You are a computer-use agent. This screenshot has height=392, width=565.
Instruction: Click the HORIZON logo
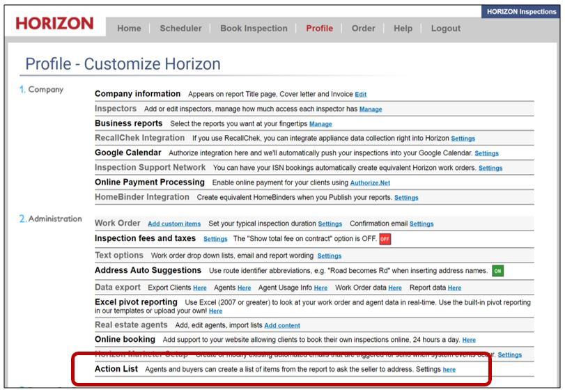pyautogui.click(x=54, y=25)
